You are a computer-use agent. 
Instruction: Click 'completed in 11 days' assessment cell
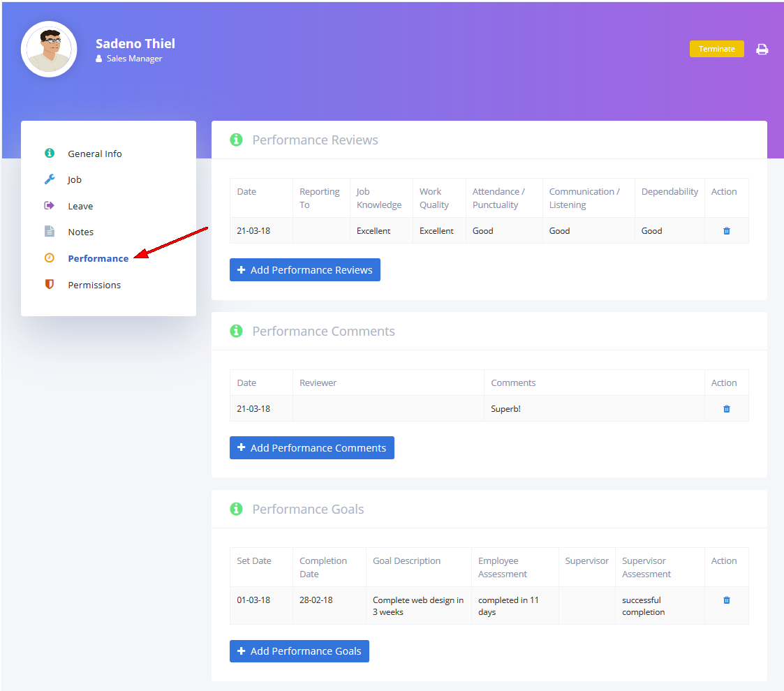pos(515,606)
